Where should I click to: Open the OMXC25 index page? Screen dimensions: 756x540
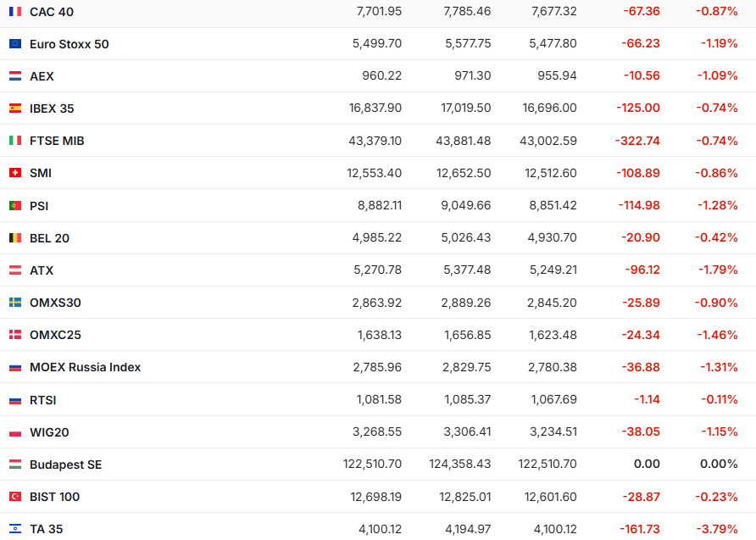[x=55, y=335]
